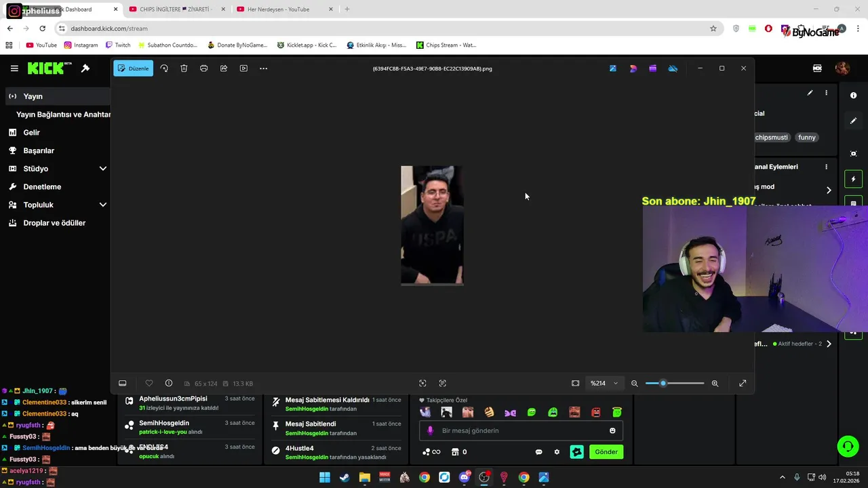Viewport: 868px width, 488px height.
Task: Reload the page in Chrome
Action: tap(42, 28)
